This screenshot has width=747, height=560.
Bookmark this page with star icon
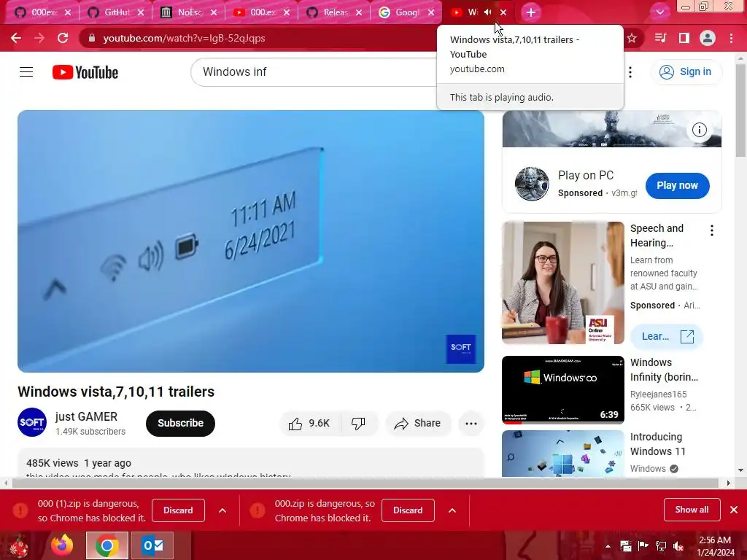pyautogui.click(x=632, y=38)
